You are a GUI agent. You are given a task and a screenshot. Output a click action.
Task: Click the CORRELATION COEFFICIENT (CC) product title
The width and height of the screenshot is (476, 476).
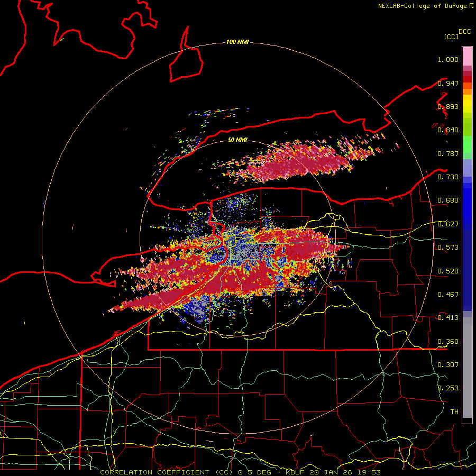point(167,472)
